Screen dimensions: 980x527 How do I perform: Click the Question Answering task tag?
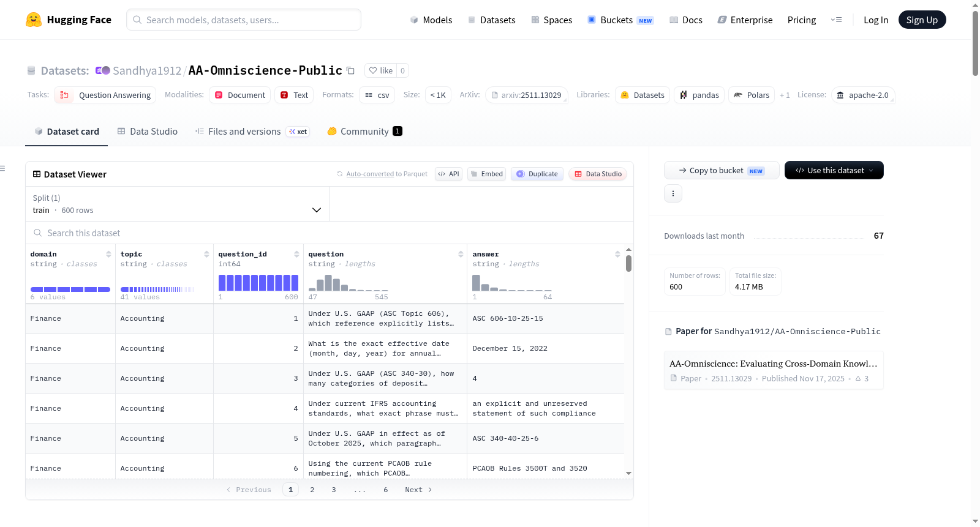[x=105, y=95]
